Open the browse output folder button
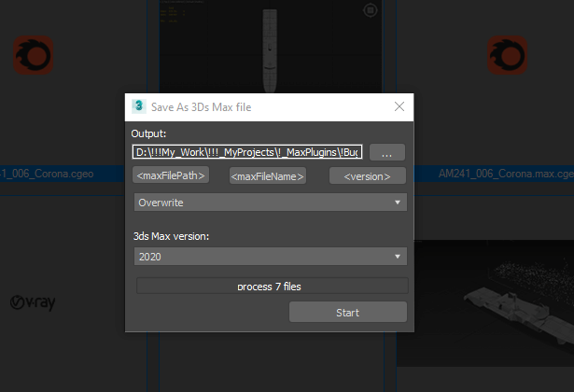This screenshot has height=392, width=574. point(387,152)
